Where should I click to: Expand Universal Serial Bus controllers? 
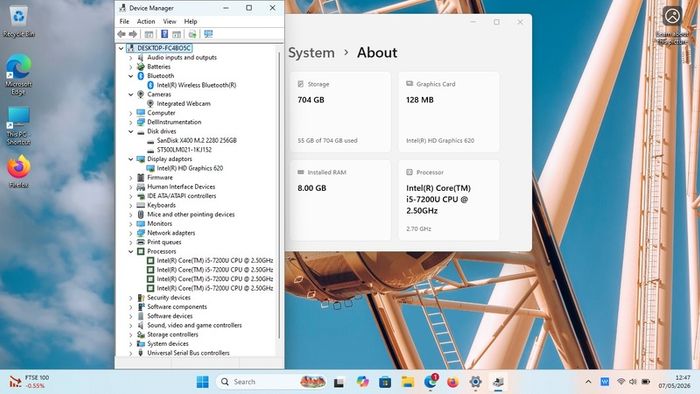(131, 353)
